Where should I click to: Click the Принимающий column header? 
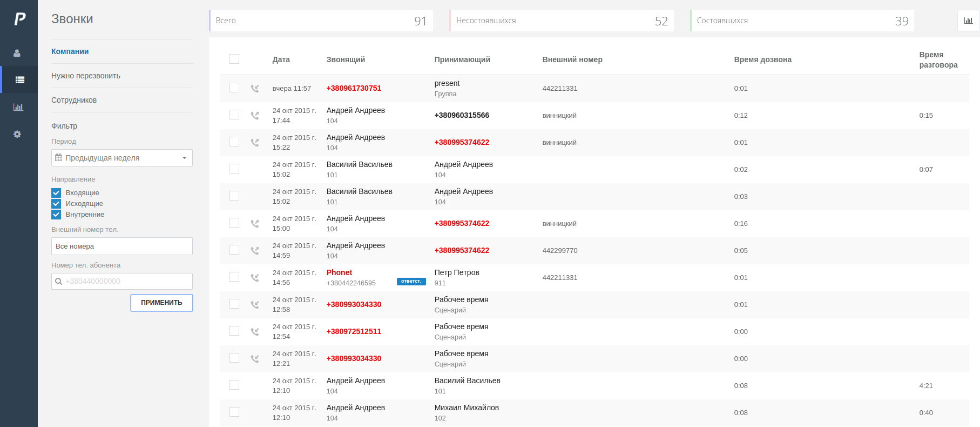pyautogui.click(x=462, y=59)
